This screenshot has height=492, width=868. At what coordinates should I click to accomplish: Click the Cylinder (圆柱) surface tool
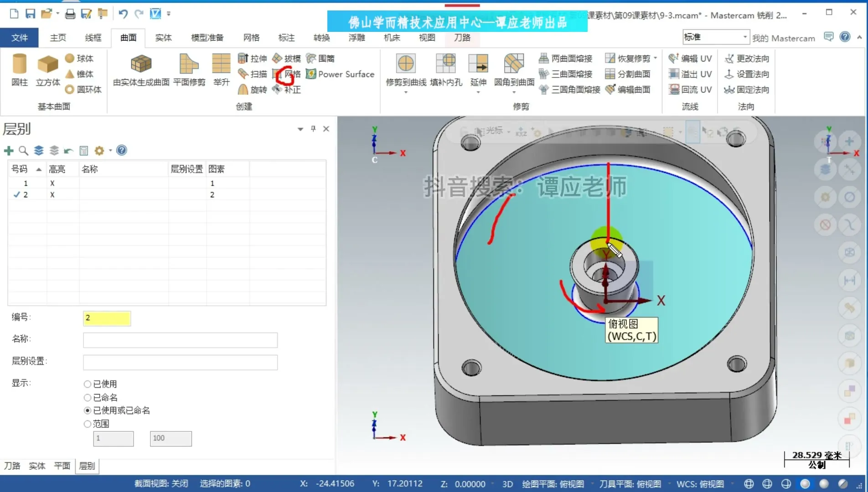pos(19,69)
